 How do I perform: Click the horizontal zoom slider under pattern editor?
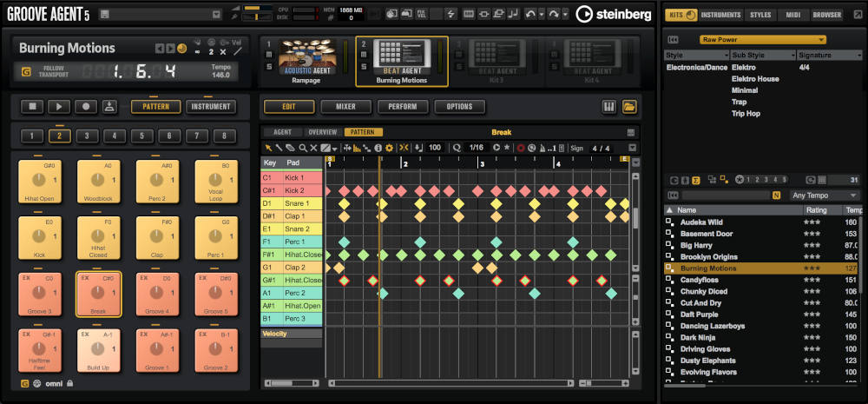tap(604, 383)
